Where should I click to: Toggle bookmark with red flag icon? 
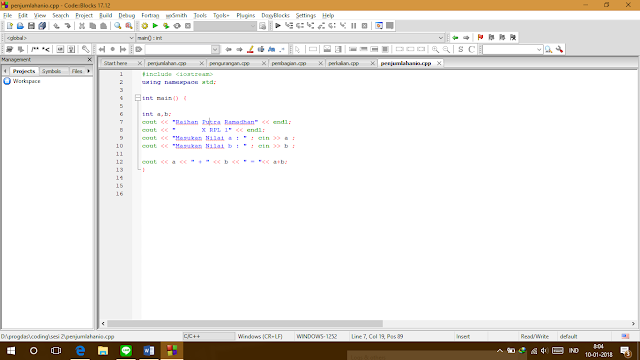point(480,38)
